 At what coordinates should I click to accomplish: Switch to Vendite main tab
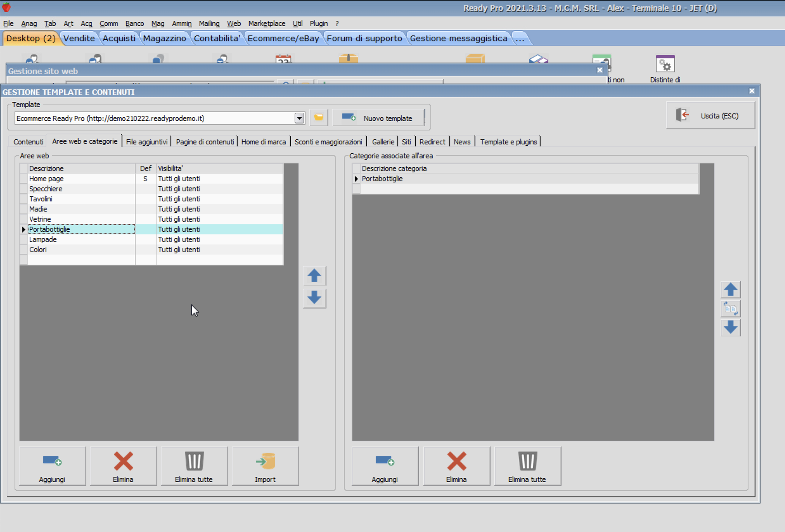[79, 38]
